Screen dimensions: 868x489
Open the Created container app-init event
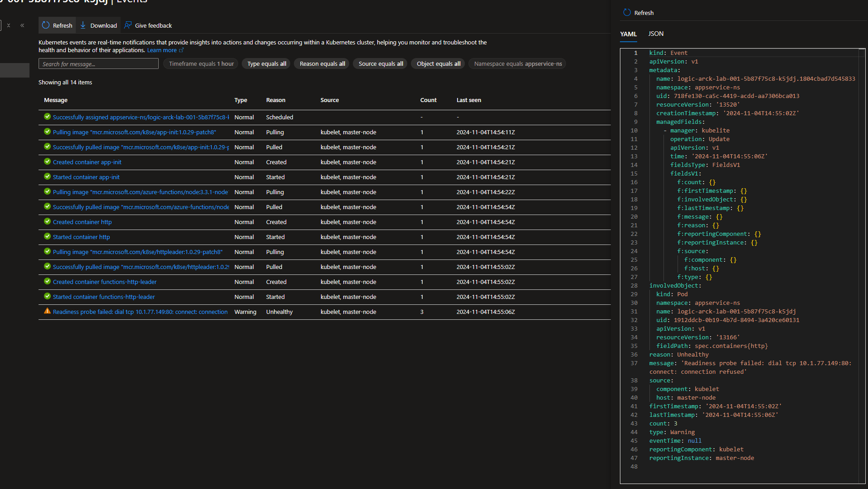click(x=87, y=162)
